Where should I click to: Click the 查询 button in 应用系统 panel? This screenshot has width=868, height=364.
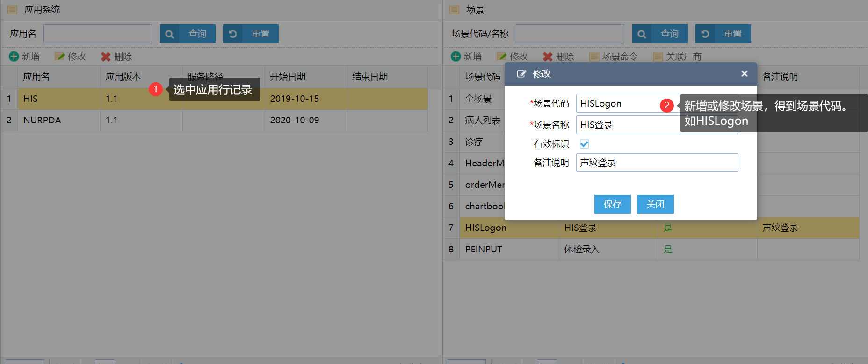pyautogui.click(x=188, y=34)
